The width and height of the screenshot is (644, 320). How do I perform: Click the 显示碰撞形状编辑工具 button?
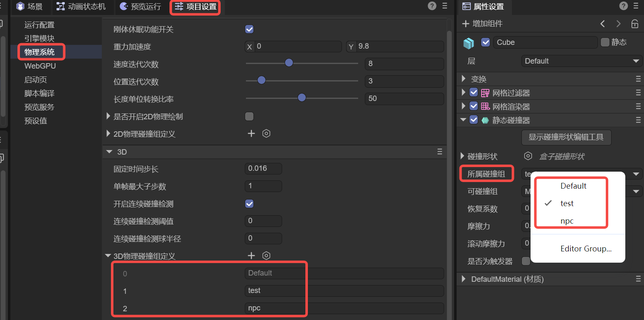(566, 137)
